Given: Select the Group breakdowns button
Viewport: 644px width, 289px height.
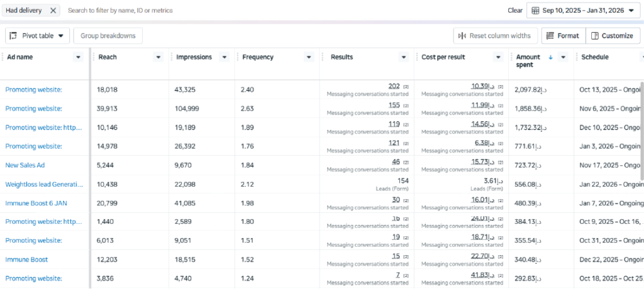Looking at the screenshot, I should pyautogui.click(x=108, y=36).
